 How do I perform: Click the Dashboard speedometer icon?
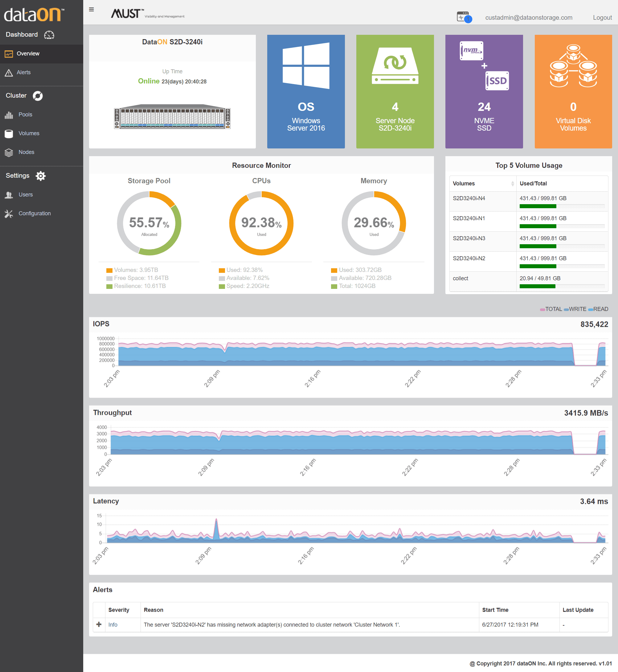(49, 34)
